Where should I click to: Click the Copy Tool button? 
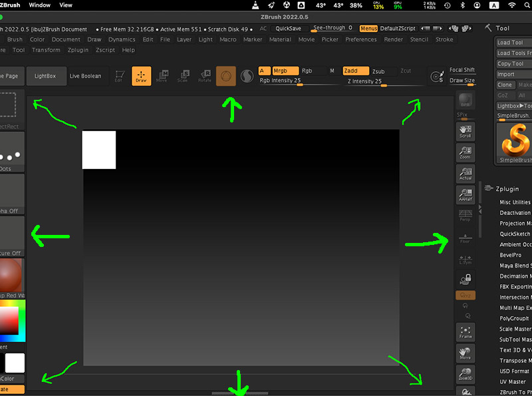click(513, 63)
